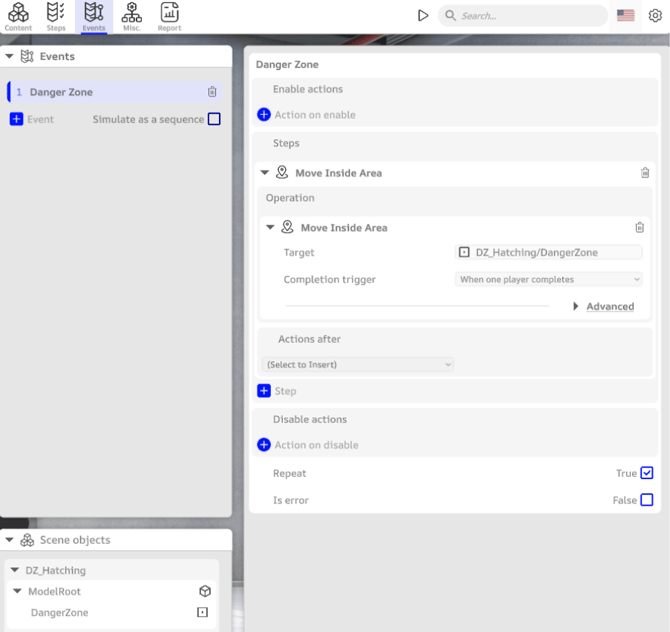Enable Simulate as a sequence checkbox
The width and height of the screenshot is (670, 632).
[214, 119]
